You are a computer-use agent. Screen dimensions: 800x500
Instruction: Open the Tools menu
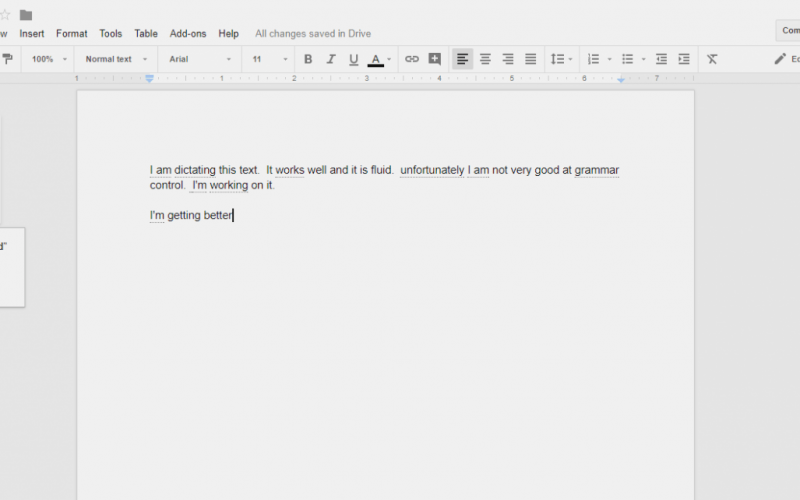coord(111,34)
